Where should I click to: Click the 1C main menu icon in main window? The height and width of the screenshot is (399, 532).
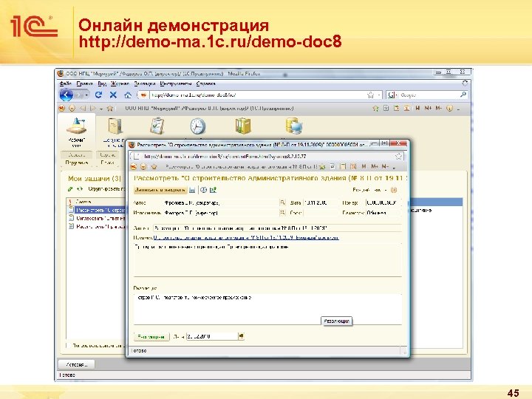[x=62, y=109]
